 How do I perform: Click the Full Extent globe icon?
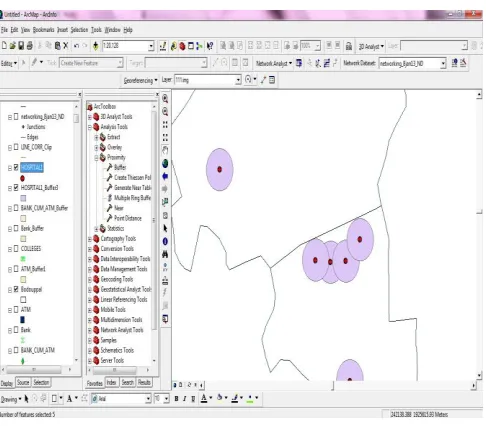(165, 163)
